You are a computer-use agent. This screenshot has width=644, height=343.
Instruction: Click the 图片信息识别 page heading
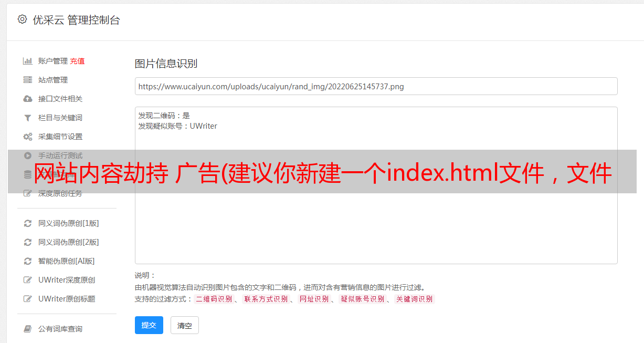coord(166,64)
